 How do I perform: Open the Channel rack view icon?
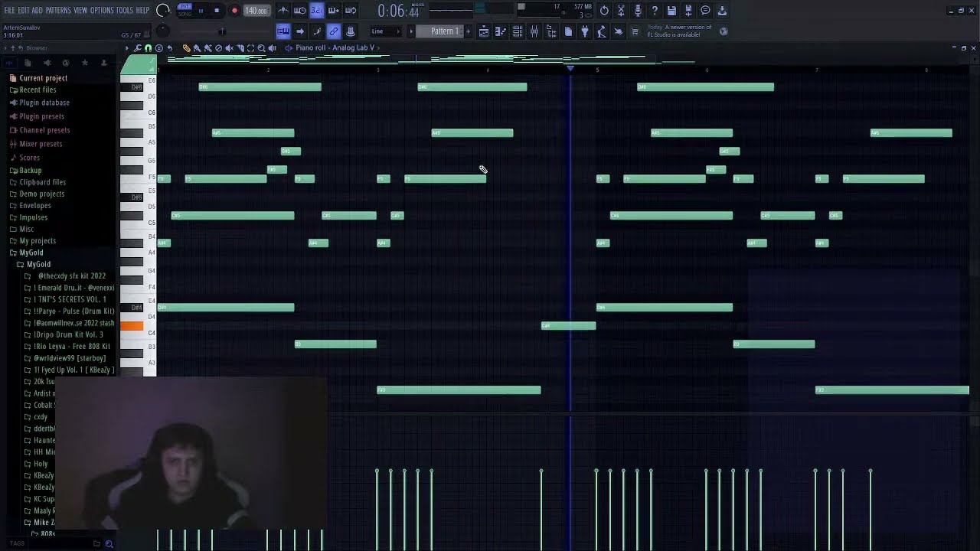point(518,31)
